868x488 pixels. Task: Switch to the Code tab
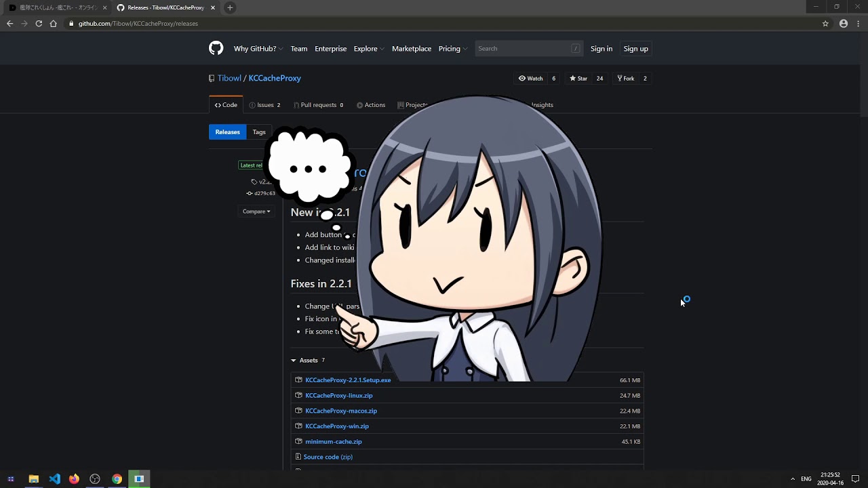(x=226, y=105)
